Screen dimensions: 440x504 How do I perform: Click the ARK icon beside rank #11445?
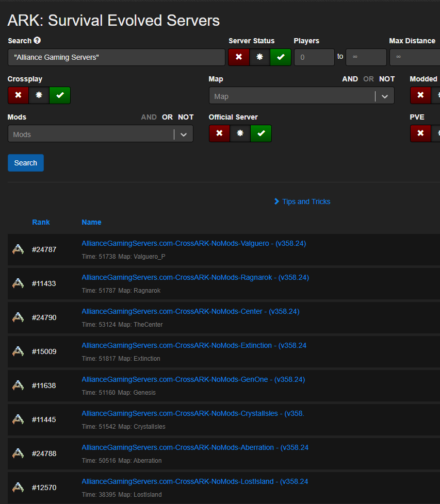(x=18, y=419)
